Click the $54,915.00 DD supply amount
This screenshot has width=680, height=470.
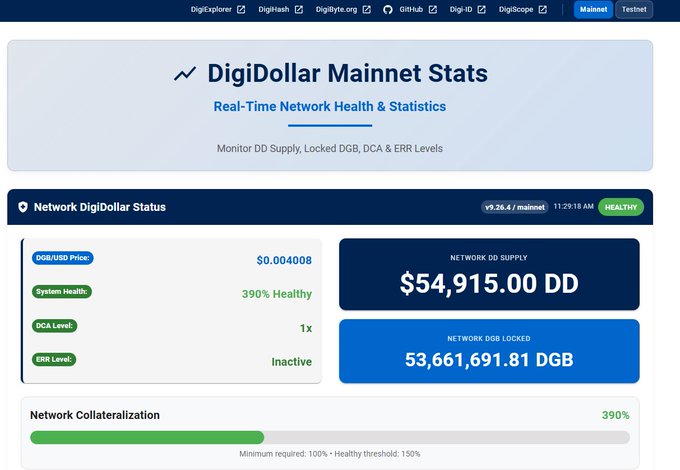point(489,284)
